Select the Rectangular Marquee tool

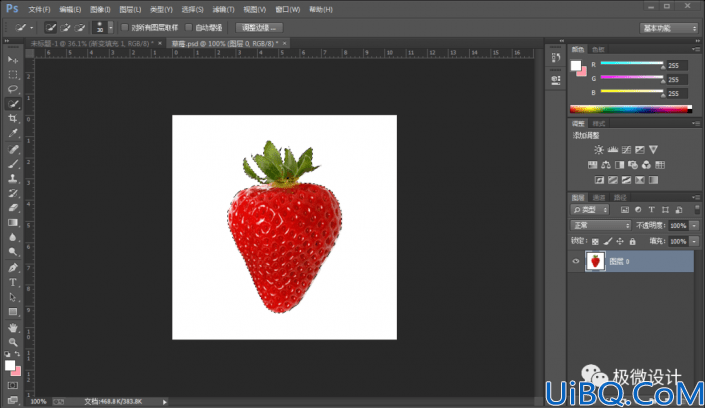[x=13, y=75]
